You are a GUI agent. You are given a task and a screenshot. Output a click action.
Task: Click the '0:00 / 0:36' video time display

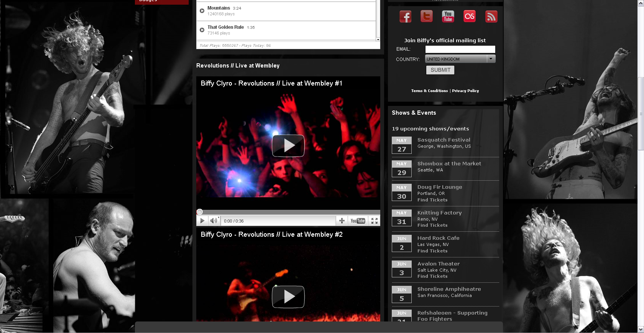234,221
